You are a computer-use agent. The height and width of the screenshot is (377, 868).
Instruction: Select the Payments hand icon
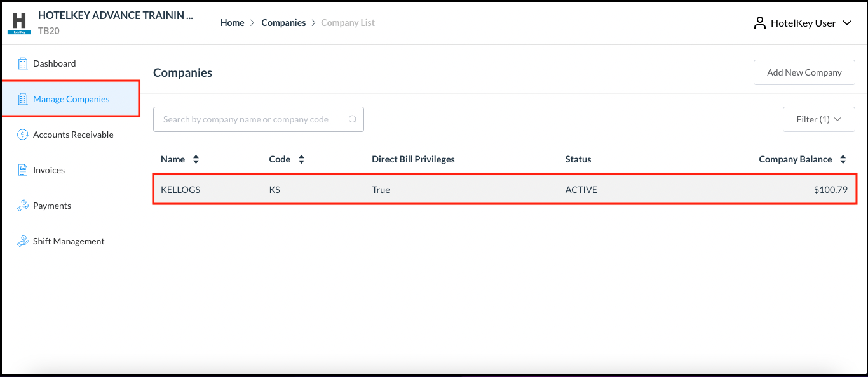coord(23,205)
